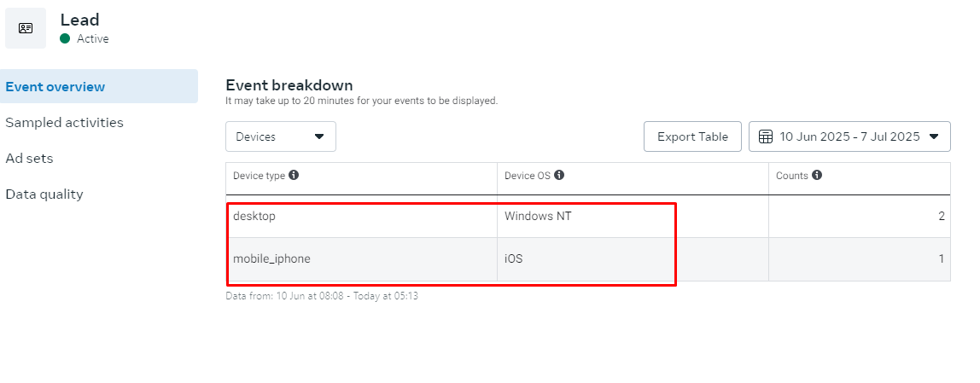Viewport: 980px width, 383px height.
Task: Click the info icon beside Counts
Action: point(817,175)
